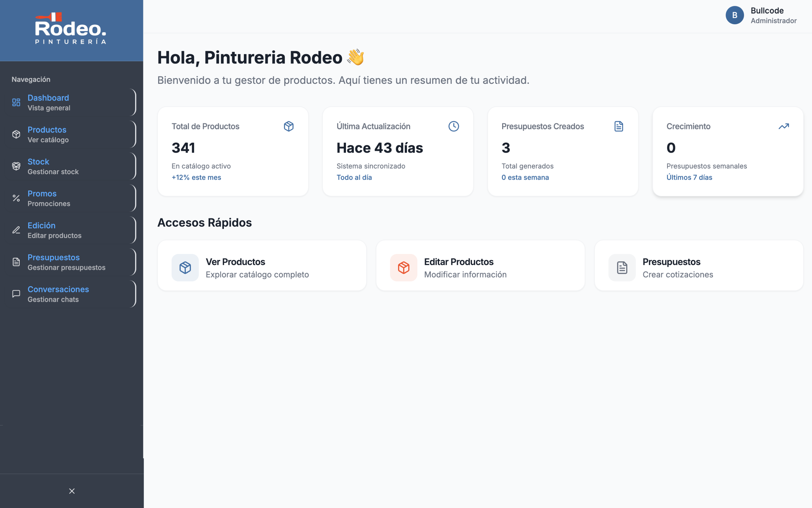Click 'Total generados' text
Image resolution: width=812 pixels, height=508 pixels.
528,166
